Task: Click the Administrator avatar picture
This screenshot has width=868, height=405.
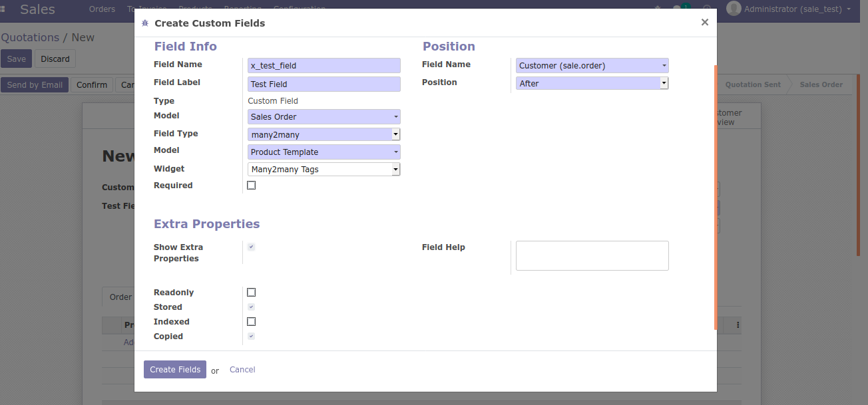Action: click(x=734, y=9)
